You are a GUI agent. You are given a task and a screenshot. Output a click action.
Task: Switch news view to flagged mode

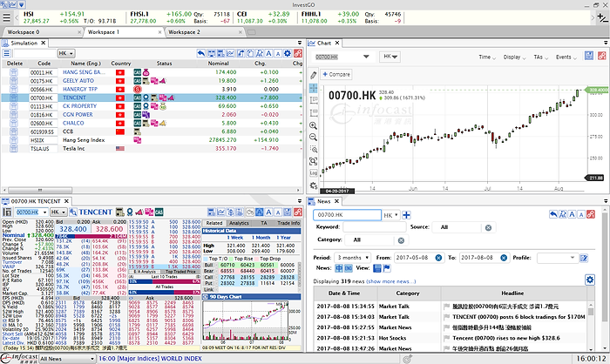tap(387, 268)
